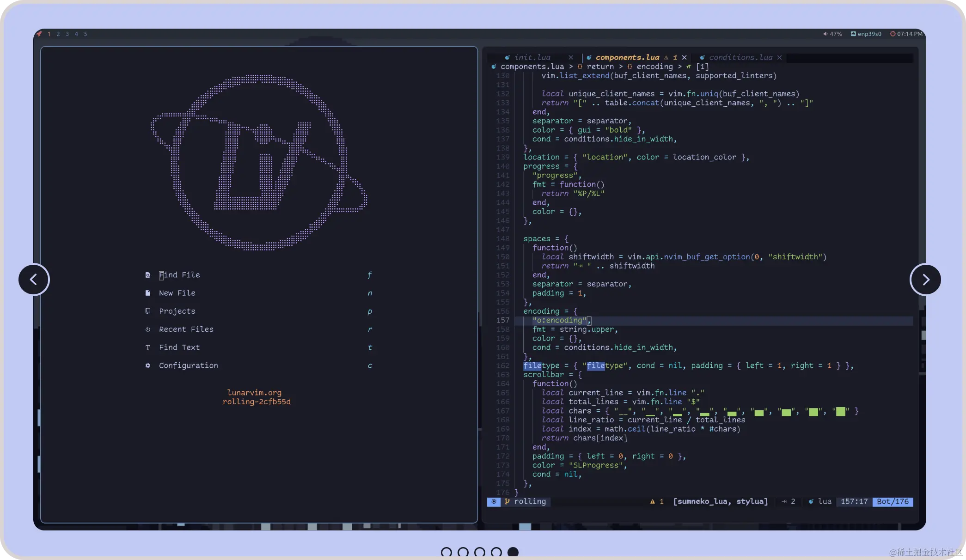Click the Lua icon on conditions.lua tab
The image size is (966, 560).
tap(702, 57)
